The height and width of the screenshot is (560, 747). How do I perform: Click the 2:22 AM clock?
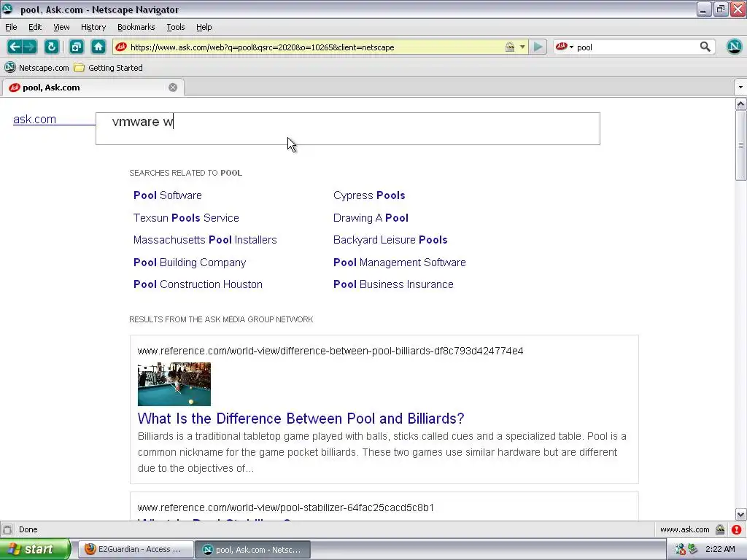point(720,550)
